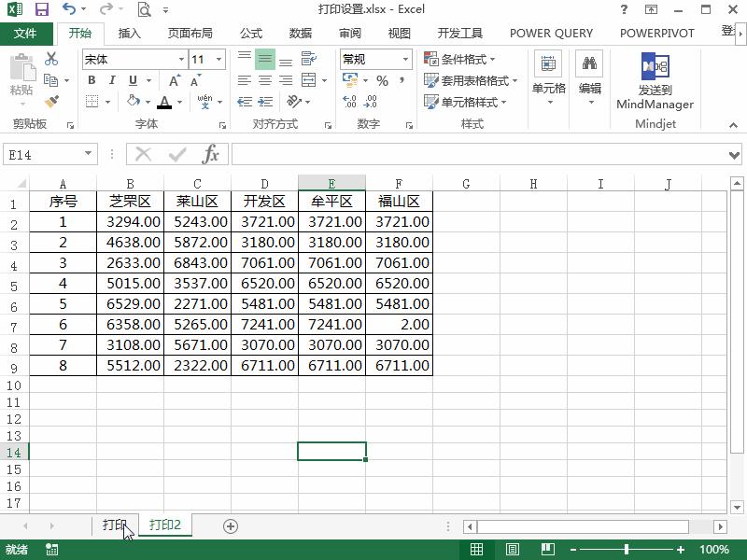Select the Bold formatting icon
This screenshot has width=747, height=560.
(92, 79)
